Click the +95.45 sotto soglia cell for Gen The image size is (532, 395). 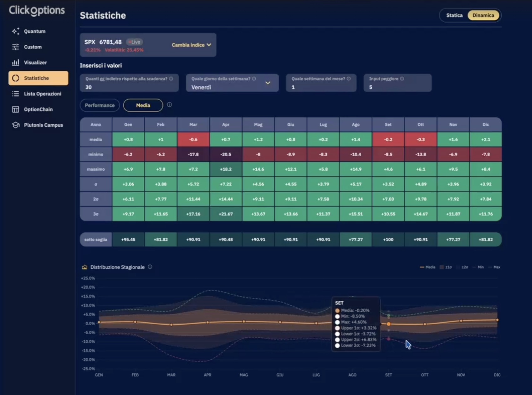(x=128, y=240)
